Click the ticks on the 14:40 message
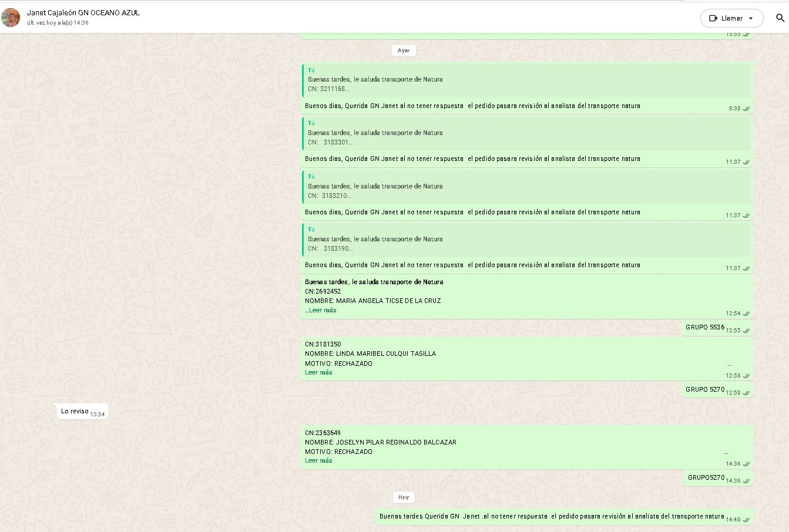 (x=746, y=520)
